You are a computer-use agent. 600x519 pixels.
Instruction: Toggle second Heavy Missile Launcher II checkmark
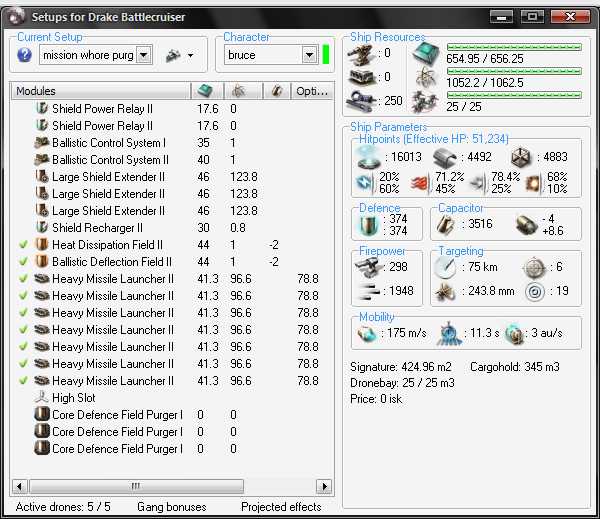click(24, 295)
